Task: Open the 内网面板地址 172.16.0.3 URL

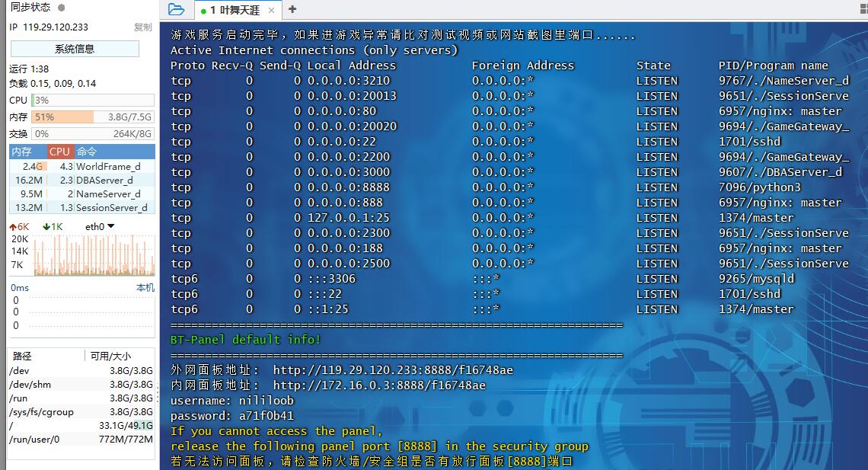Action: (379, 385)
